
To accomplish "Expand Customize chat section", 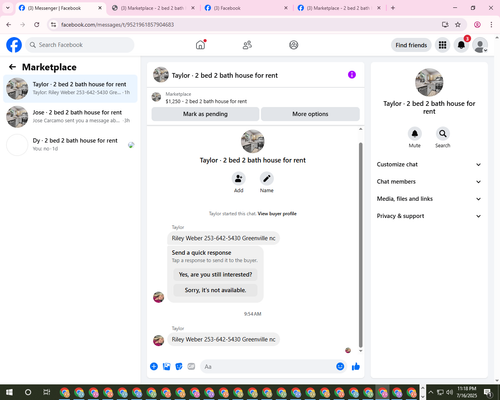I will coord(429,164).
